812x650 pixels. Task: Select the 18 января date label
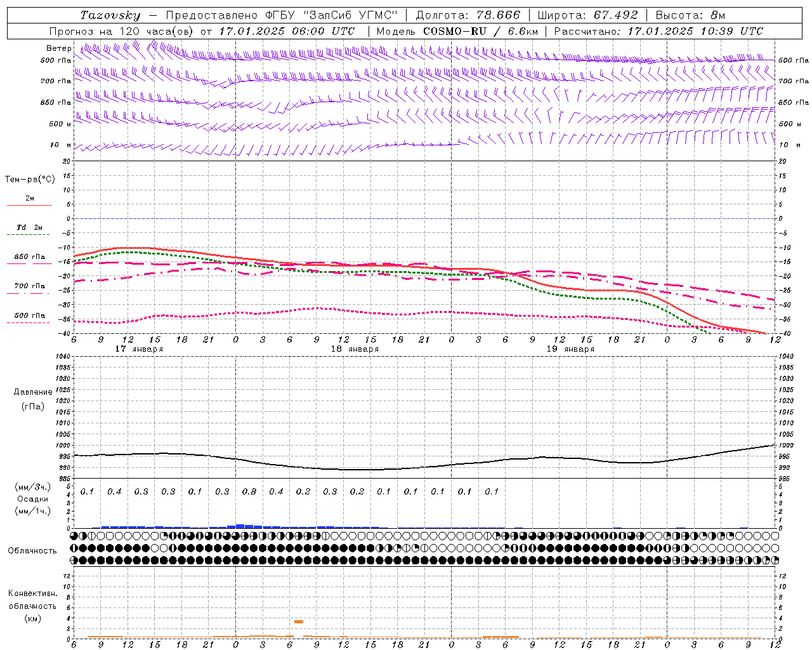pos(355,350)
